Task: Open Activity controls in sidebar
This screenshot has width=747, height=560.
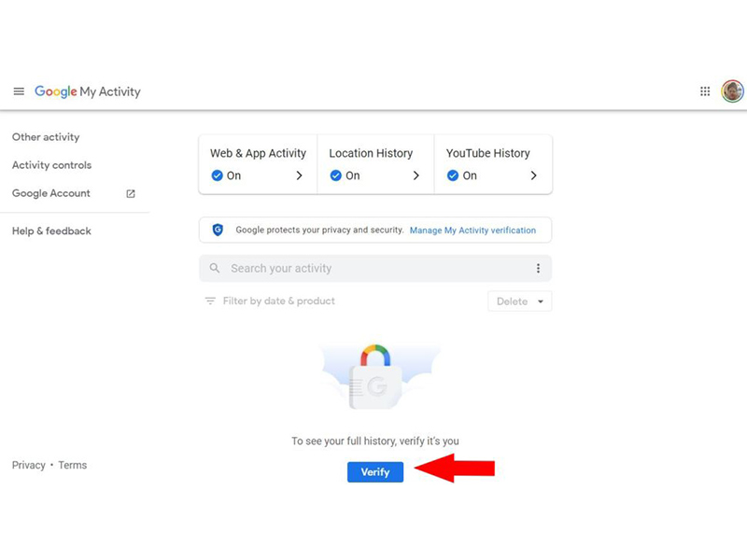Action: click(x=51, y=165)
